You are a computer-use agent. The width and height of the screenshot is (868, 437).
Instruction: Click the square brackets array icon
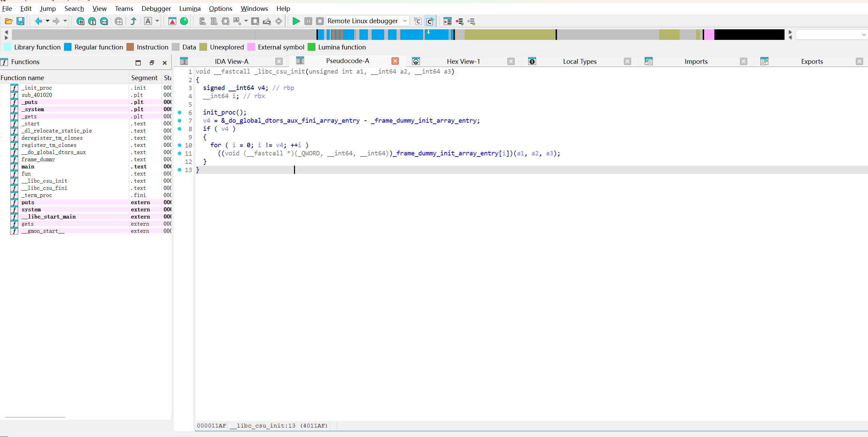[255, 21]
